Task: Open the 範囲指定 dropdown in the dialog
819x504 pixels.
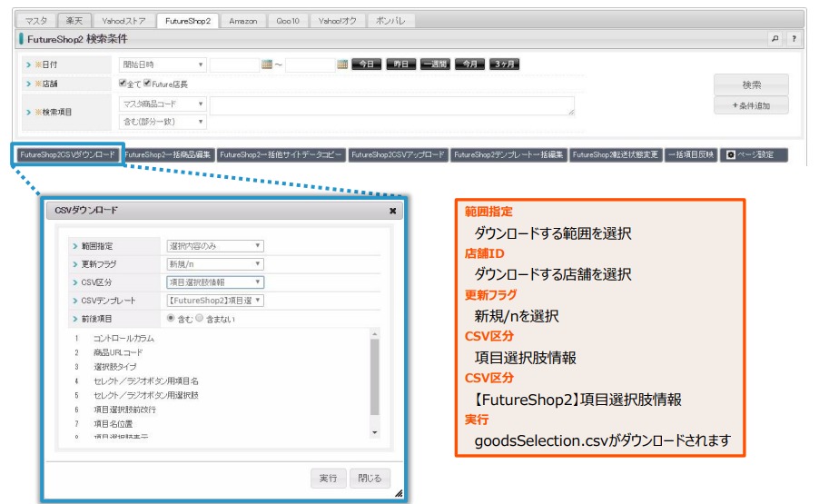Action: (x=215, y=246)
